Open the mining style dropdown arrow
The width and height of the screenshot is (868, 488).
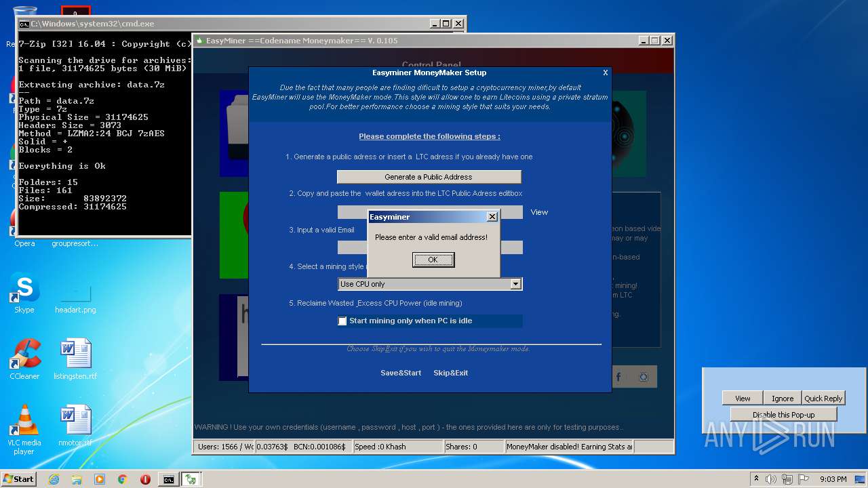pyautogui.click(x=515, y=284)
